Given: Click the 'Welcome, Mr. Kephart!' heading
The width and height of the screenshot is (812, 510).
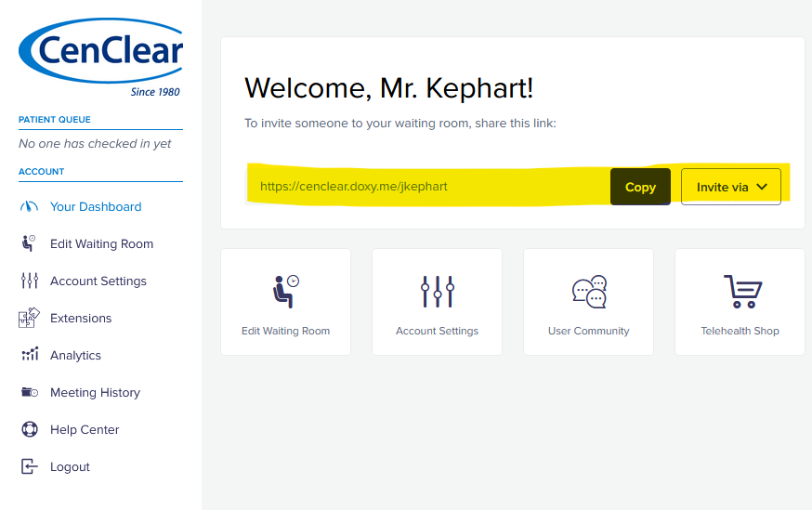Looking at the screenshot, I should [389, 88].
